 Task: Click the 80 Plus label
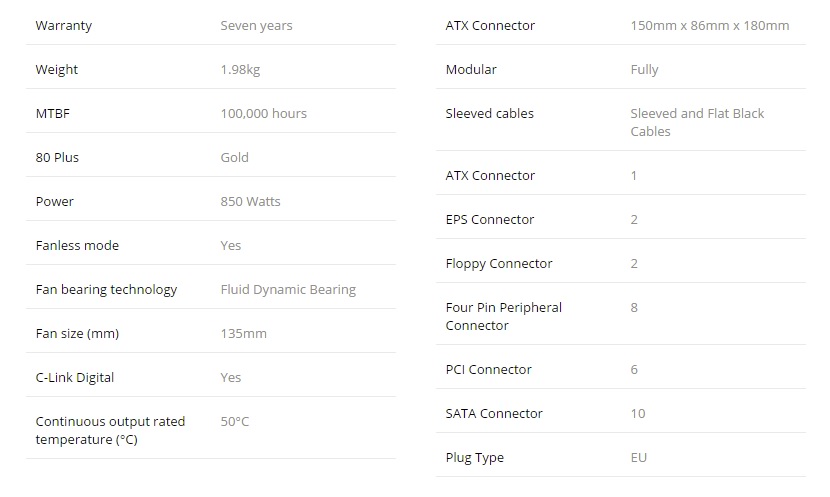click(56, 158)
